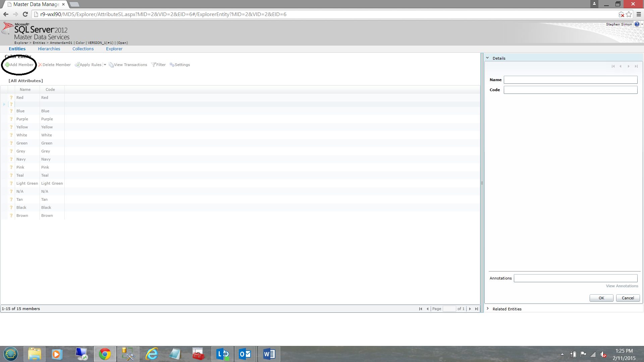The image size is (644, 362).
Task: Click the Apply Rules checkmark icon
Action: point(77,65)
